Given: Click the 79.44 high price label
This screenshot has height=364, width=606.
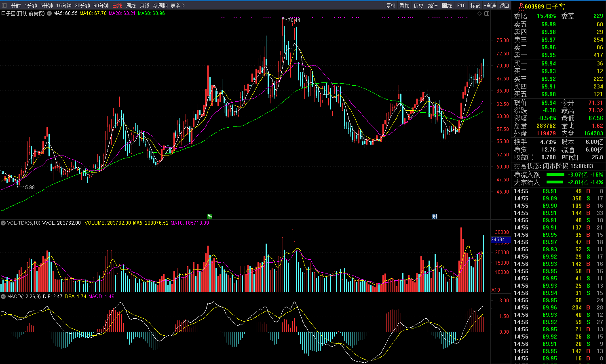Looking at the screenshot, I should 294,20.
